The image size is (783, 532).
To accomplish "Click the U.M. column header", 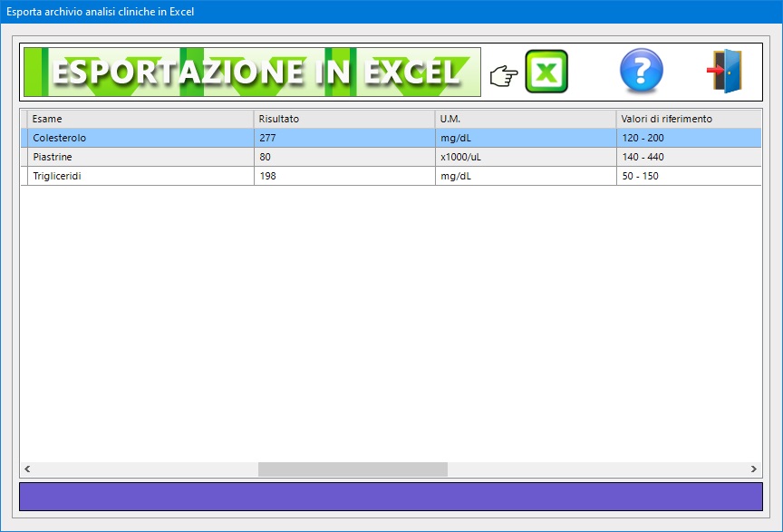I will [x=525, y=119].
